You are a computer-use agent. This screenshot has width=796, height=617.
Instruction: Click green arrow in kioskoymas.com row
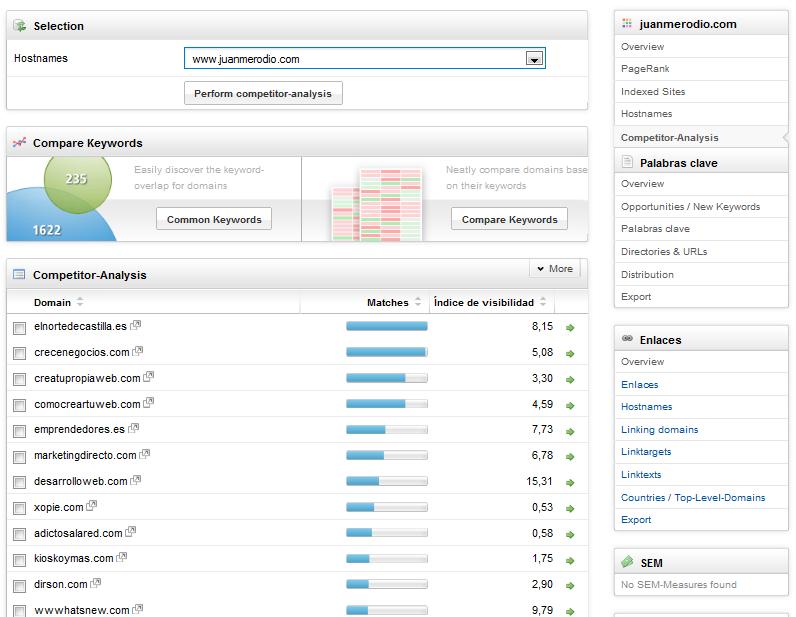(x=570, y=561)
